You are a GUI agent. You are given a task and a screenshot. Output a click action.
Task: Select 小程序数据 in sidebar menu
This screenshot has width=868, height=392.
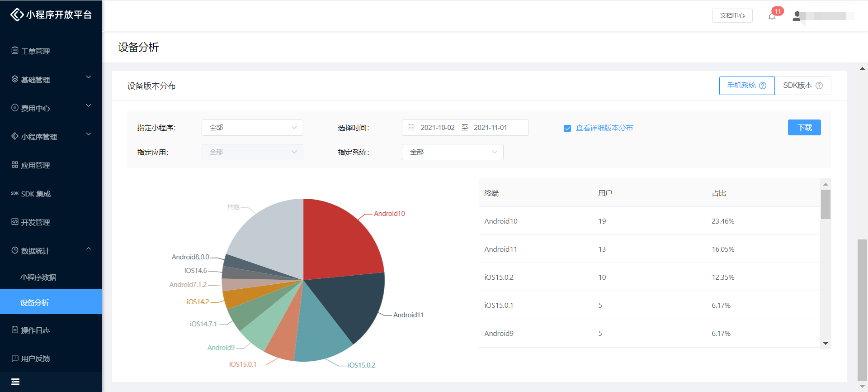[x=38, y=277]
